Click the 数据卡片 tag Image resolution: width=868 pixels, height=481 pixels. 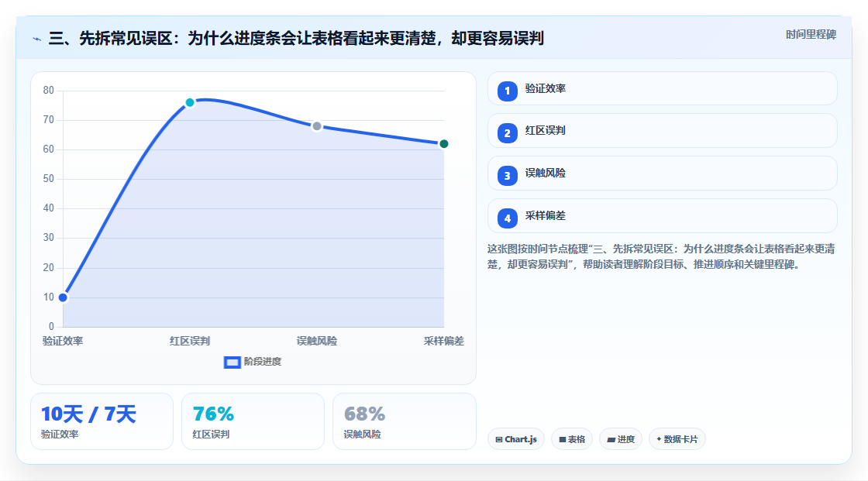click(x=677, y=439)
